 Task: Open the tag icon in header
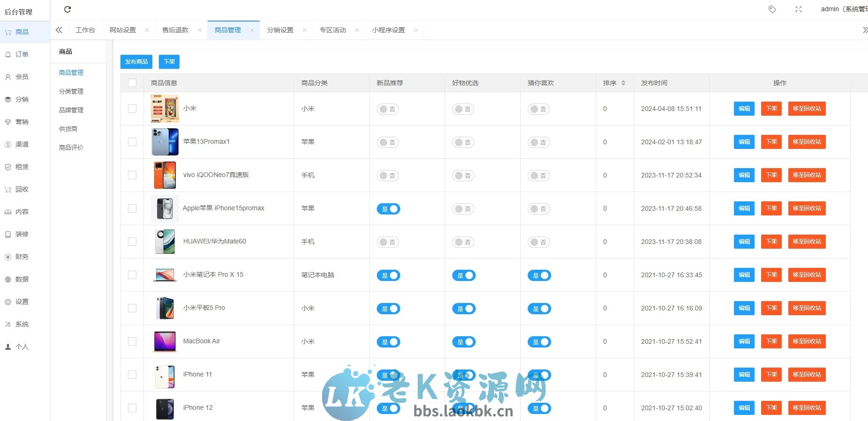point(772,9)
